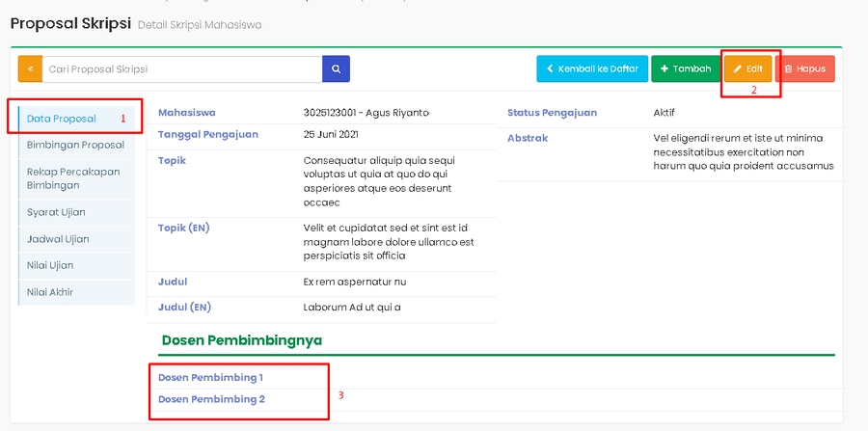Click the chevron icon on Kembali ke Daftar
This screenshot has height=431, width=868.
click(x=551, y=69)
